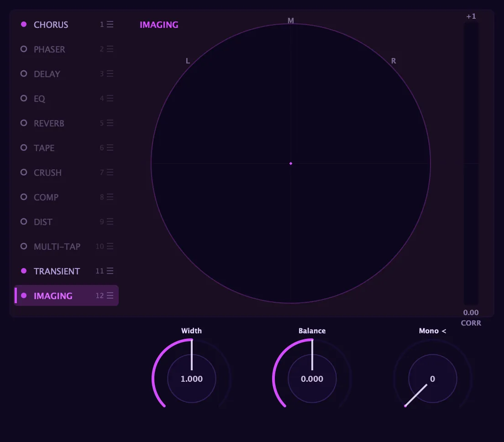The image size is (504, 442).
Task: Click the Mono < label
Action: [x=433, y=331]
